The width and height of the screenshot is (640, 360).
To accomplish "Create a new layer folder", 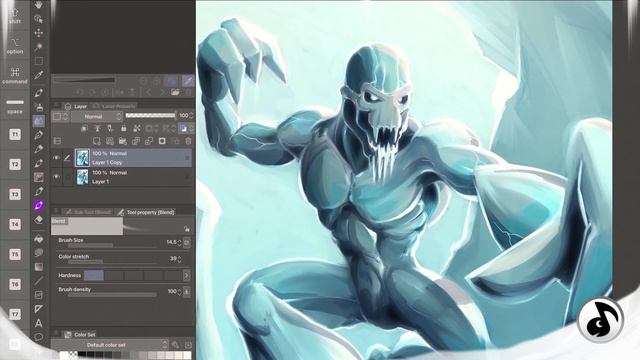I will [122, 141].
